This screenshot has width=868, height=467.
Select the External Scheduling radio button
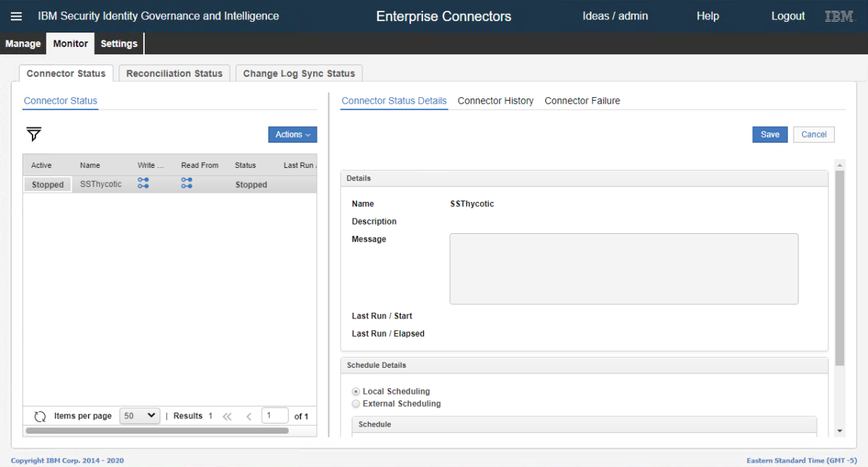(356, 404)
